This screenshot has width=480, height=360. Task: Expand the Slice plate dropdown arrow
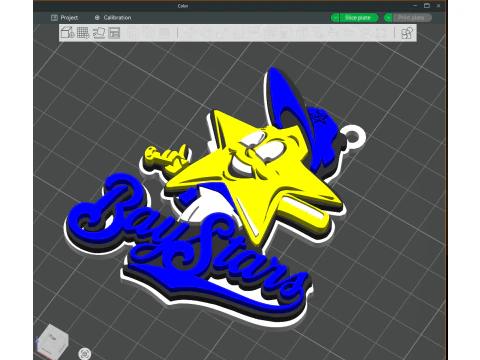coord(335,18)
